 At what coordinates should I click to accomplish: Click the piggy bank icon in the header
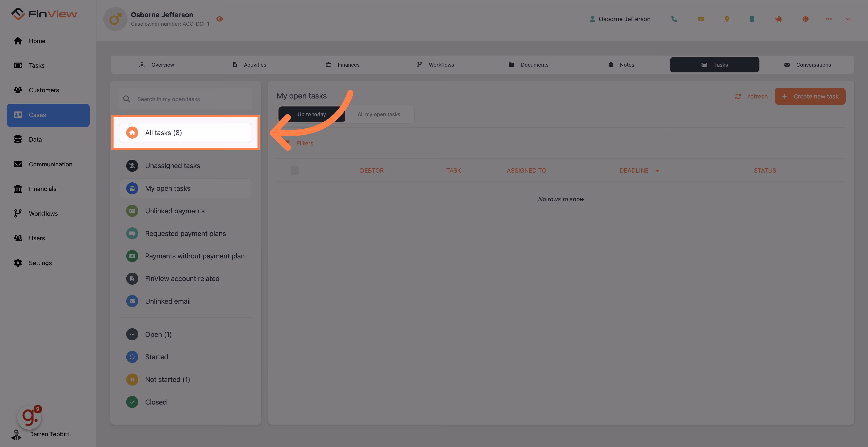[778, 19]
